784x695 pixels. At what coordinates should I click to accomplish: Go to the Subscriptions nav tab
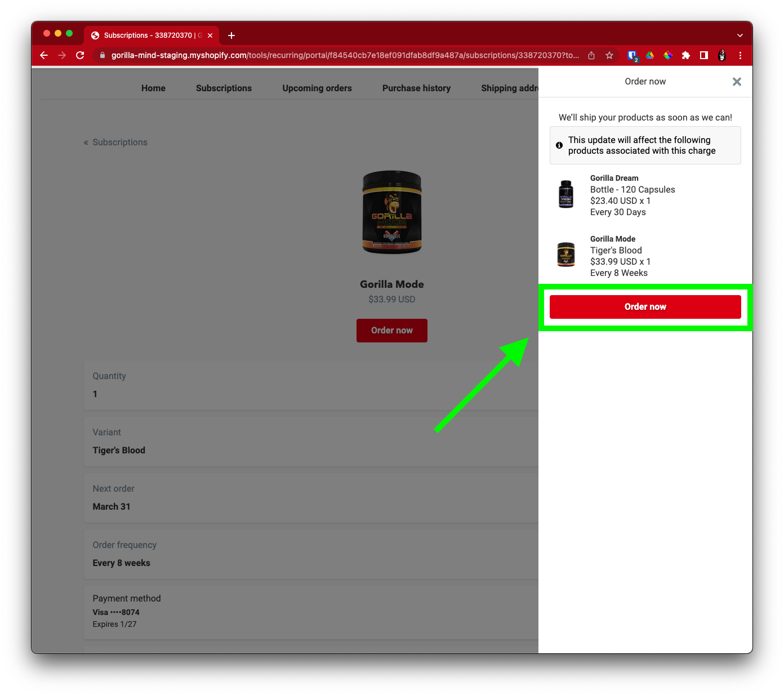point(224,88)
